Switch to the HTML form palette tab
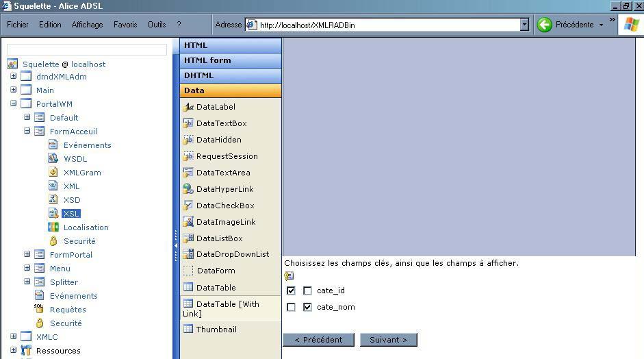 click(230, 60)
